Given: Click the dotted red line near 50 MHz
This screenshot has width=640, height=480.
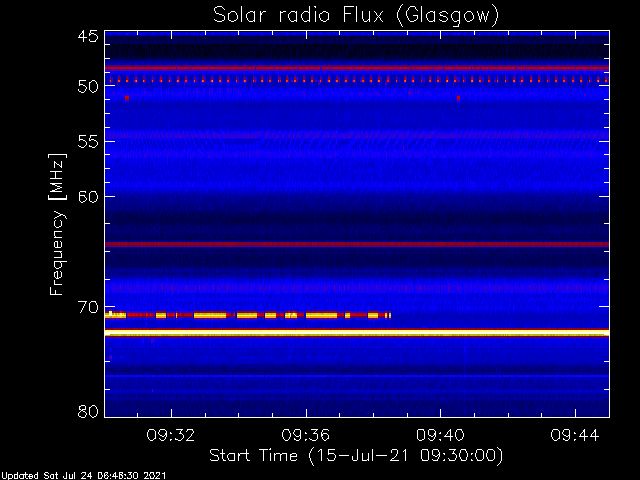Looking at the screenshot, I should 357,80.
